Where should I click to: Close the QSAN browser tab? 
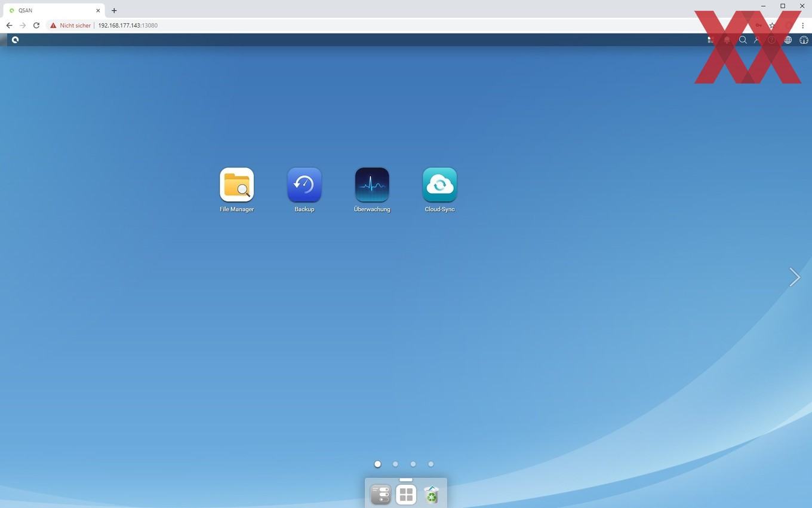(98, 10)
